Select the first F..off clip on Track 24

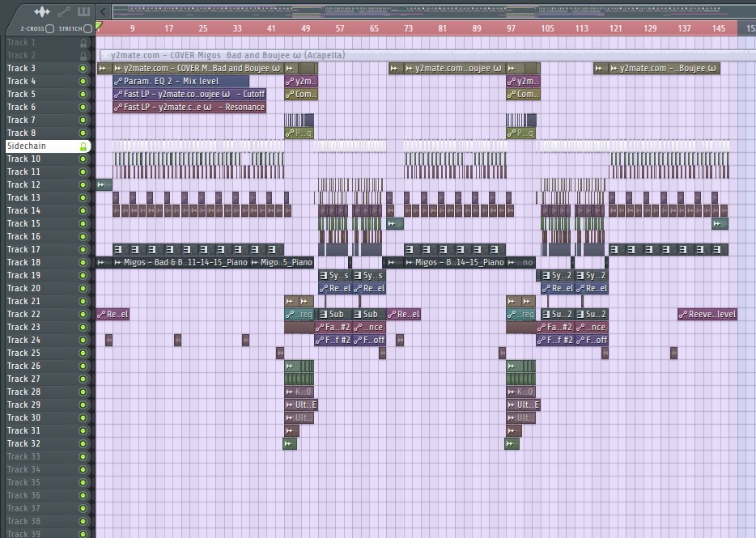(x=369, y=340)
